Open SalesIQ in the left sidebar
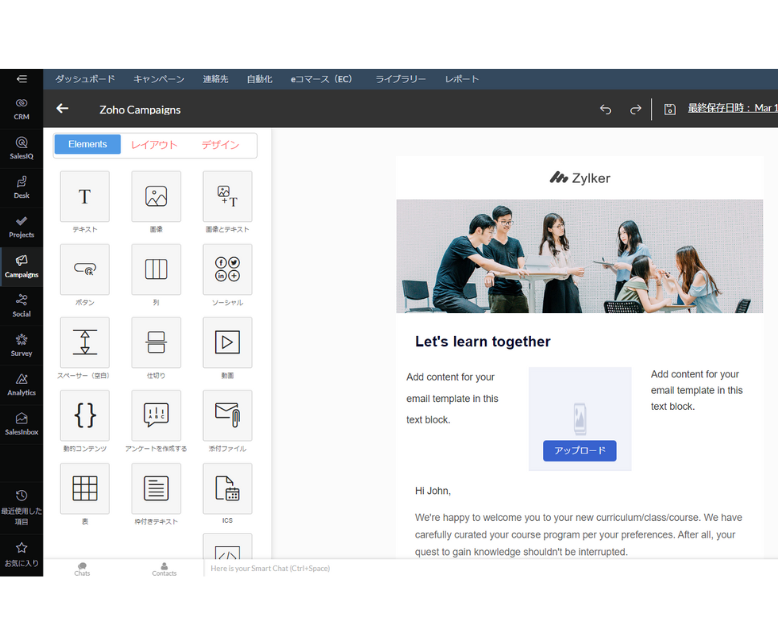Screen dimensions: 778x641 (21, 148)
